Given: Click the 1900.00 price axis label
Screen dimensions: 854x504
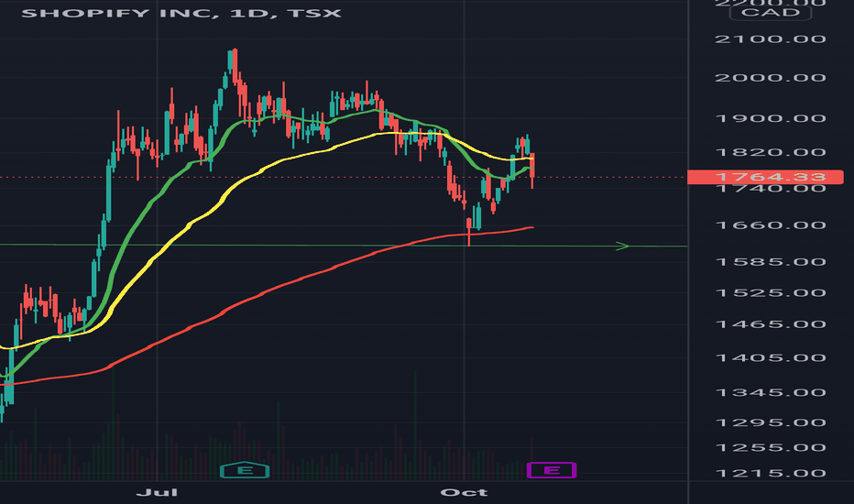Looking at the screenshot, I should pos(770,119).
